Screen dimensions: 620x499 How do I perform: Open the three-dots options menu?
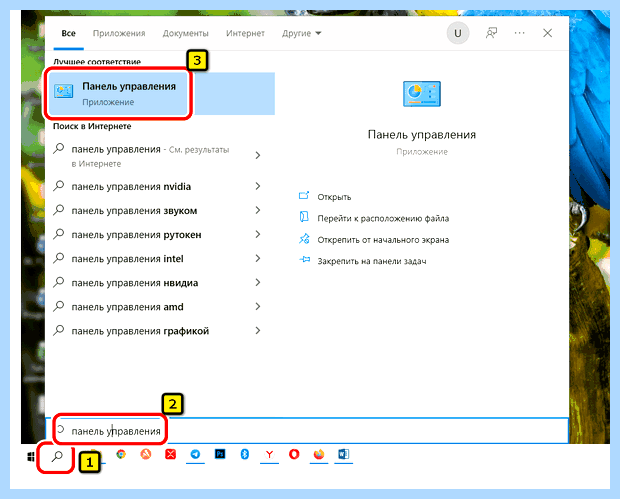[x=520, y=33]
